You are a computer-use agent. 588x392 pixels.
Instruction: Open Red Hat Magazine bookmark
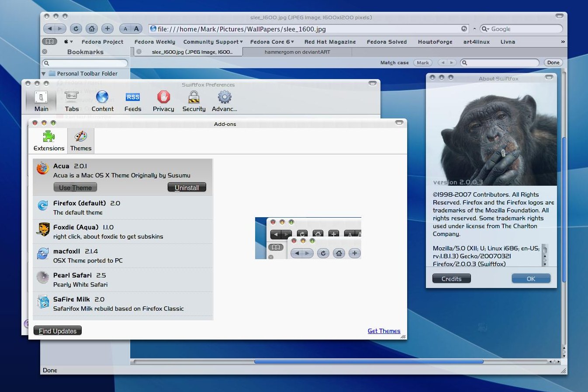coord(330,42)
